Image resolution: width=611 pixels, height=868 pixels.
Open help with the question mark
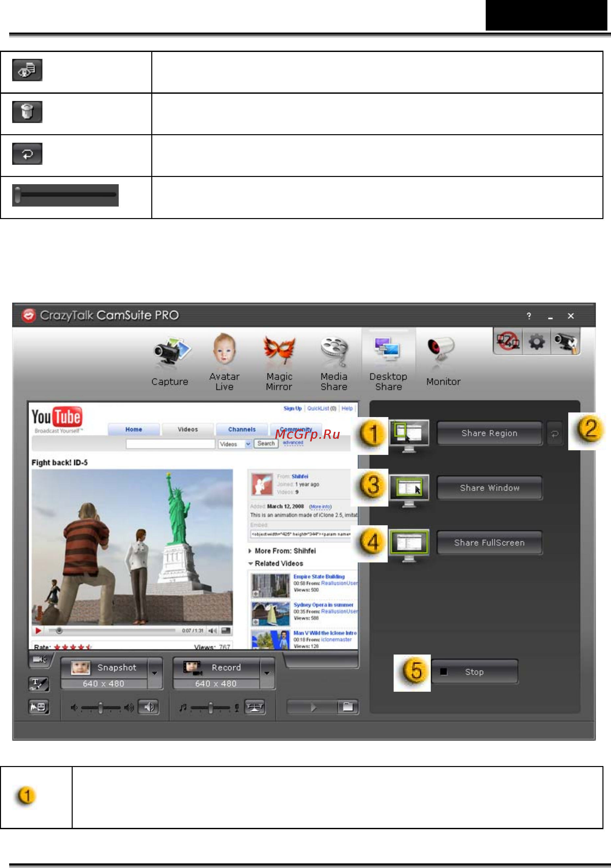click(529, 316)
